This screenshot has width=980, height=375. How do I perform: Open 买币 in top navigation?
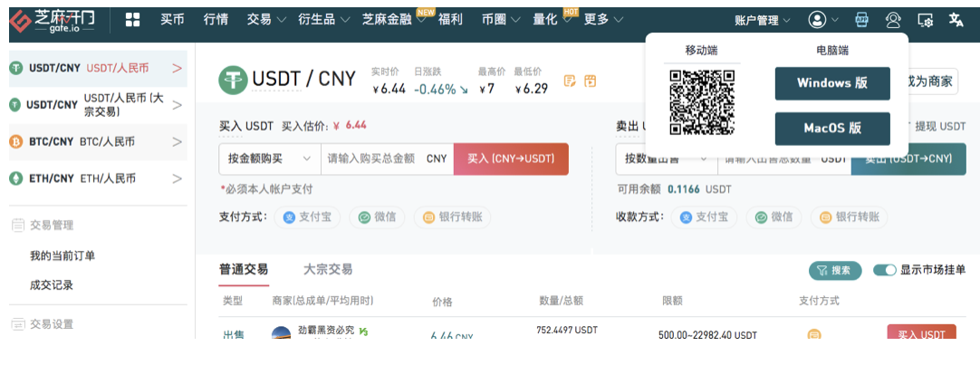point(172,20)
